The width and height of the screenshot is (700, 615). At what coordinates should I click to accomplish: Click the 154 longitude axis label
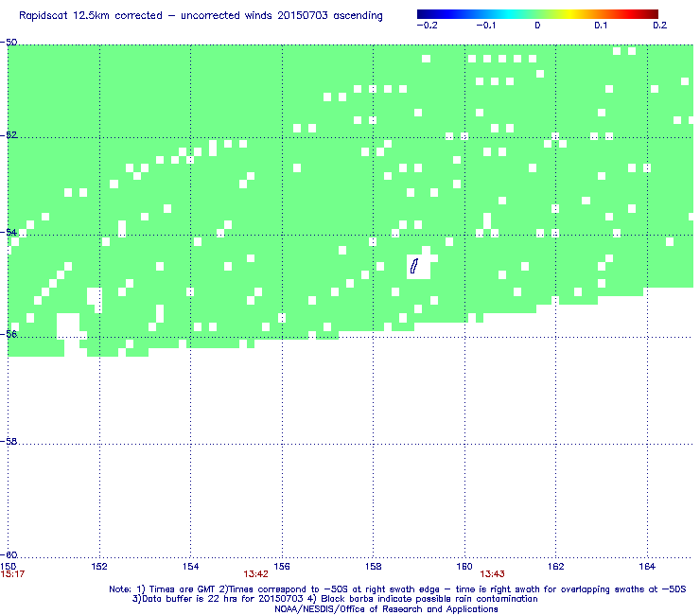pyautogui.click(x=191, y=567)
